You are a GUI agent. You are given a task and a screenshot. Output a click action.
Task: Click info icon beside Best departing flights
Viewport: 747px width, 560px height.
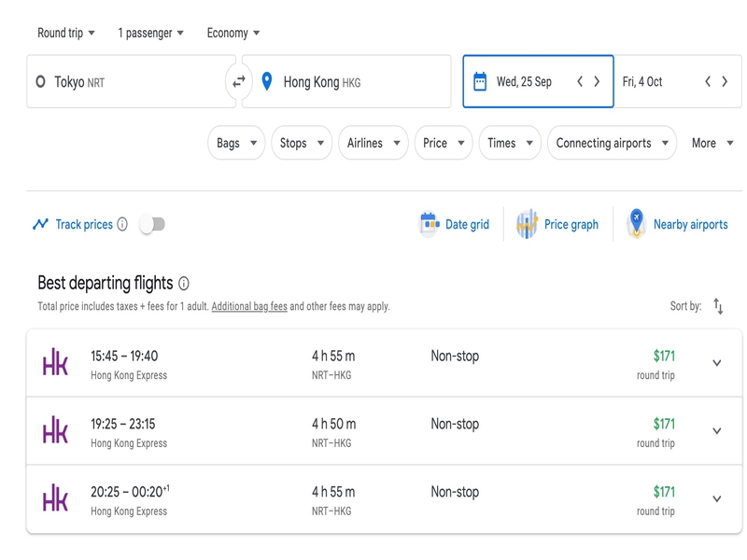pyautogui.click(x=183, y=284)
